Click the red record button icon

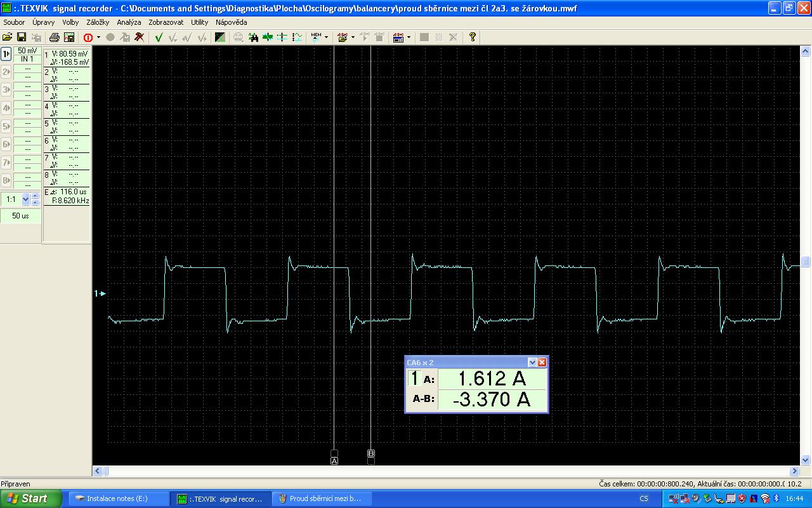coord(88,37)
